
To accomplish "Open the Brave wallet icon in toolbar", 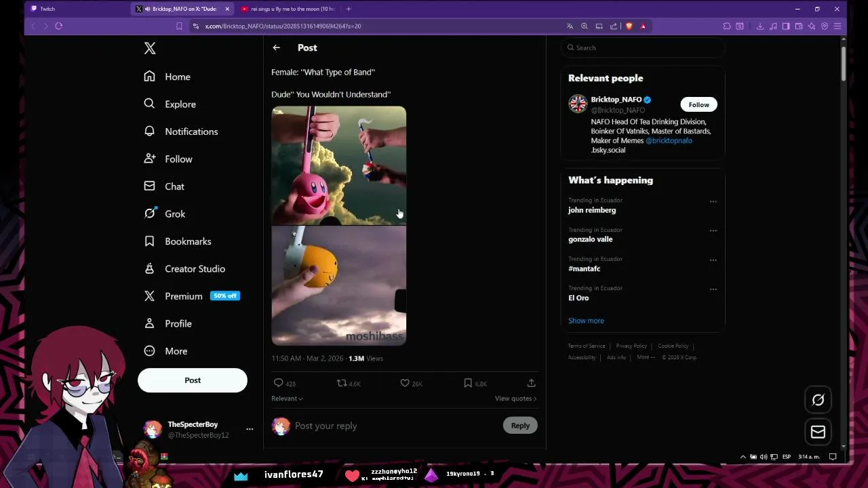I will 799,26.
